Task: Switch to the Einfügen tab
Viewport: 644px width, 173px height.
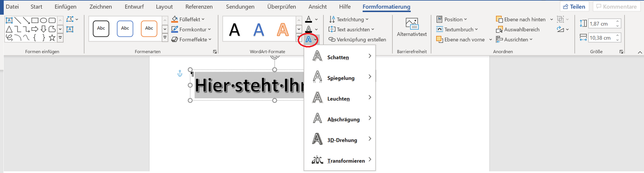Action: pos(65,7)
